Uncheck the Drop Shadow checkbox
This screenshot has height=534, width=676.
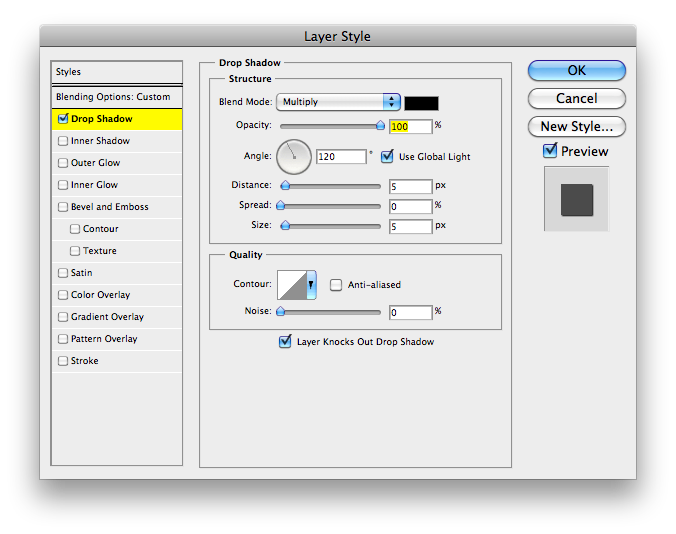pos(63,120)
